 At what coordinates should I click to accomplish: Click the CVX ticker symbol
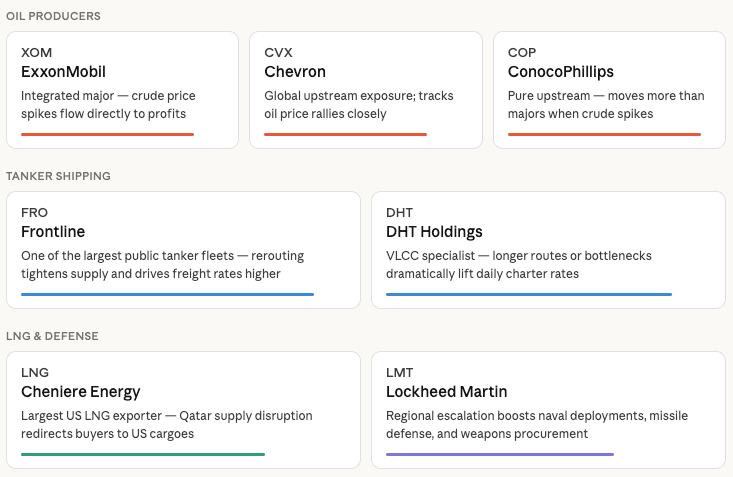click(278, 52)
